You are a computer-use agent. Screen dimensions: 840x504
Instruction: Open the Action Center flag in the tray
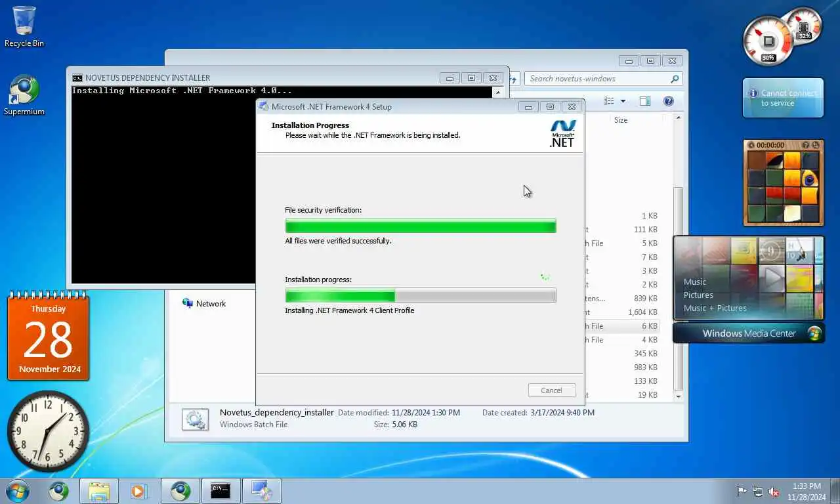(742, 492)
